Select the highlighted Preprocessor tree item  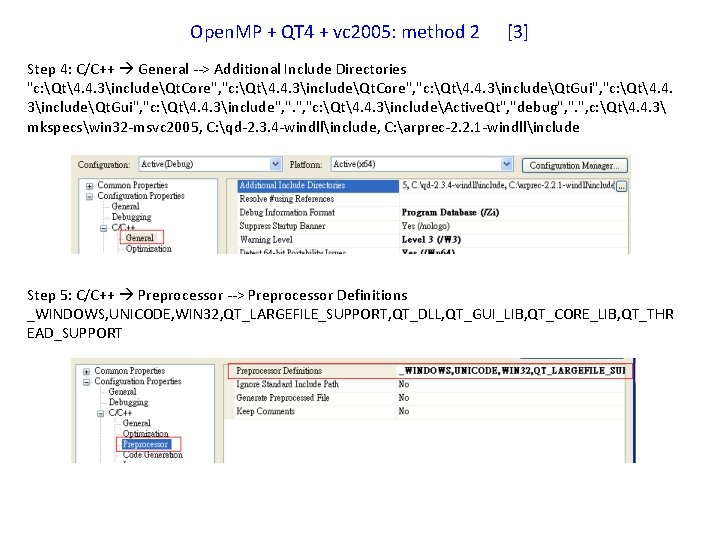tap(145, 444)
